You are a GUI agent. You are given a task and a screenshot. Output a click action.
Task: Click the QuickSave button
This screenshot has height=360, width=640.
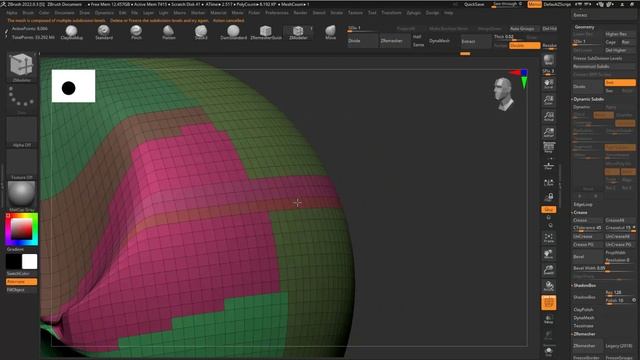click(474, 4)
